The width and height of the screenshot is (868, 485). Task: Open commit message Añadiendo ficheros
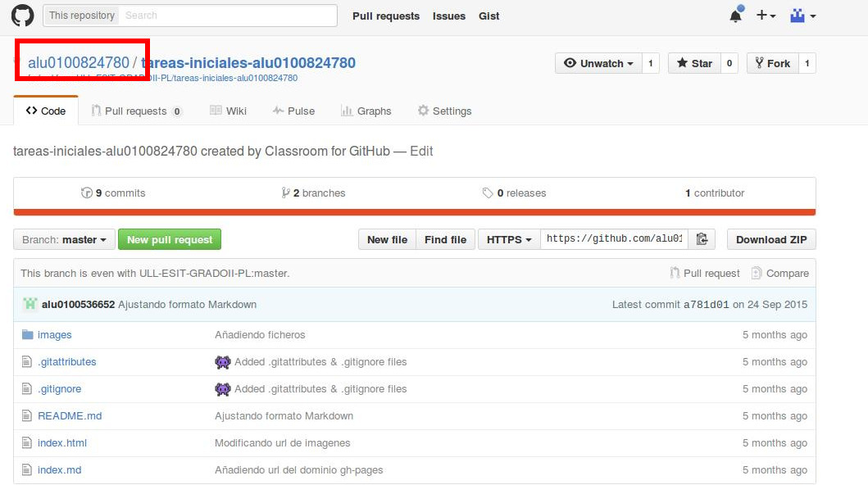(260, 334)
